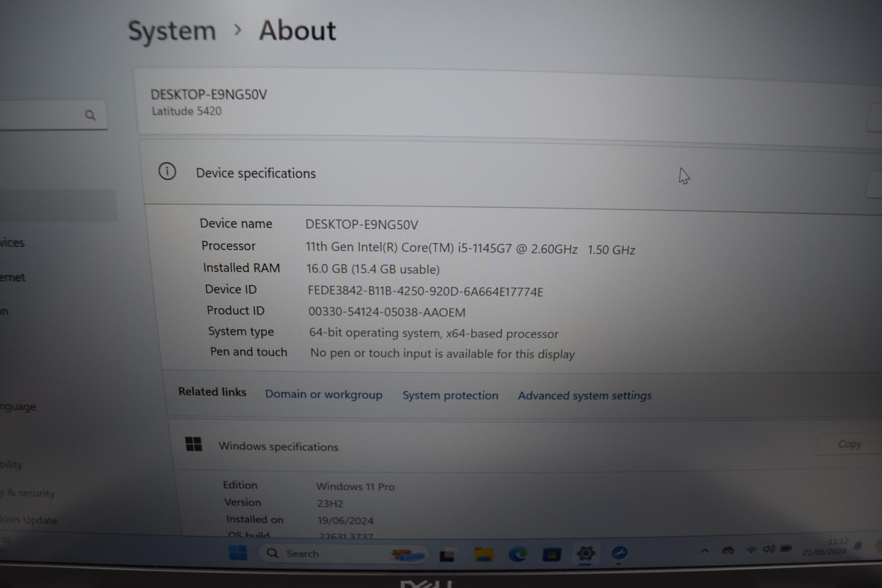Launch File Explorer from the taskbar
Screen dimensions: 882x588
point(483,554)
